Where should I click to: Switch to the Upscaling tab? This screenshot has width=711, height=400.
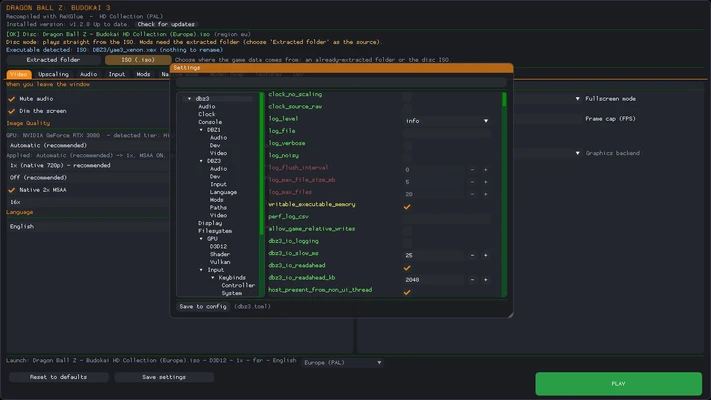click(x=54, y=74)
